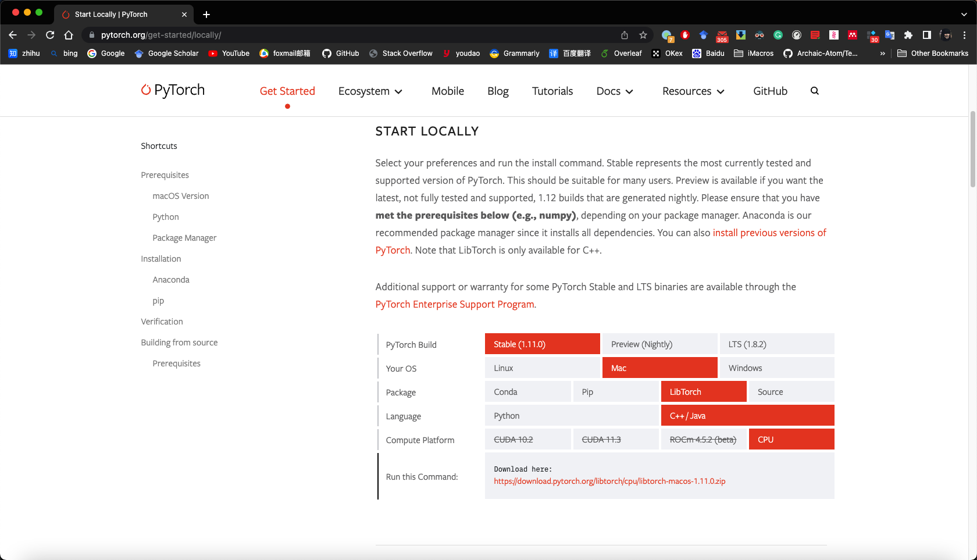Image resolution: width=977 pixels, height=560 pixels.
Task: Select Preview (Nightly) build
Action: coord(659,344)
